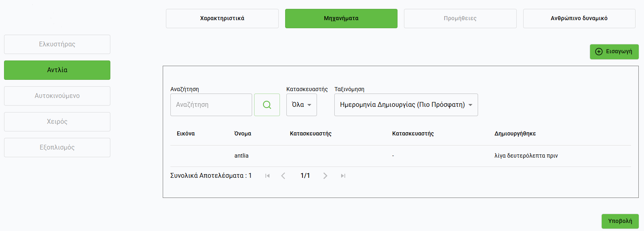644x231 pixels.
Task: Select Ελκυστήρας in the sidebar
Action: pos(57,44)
